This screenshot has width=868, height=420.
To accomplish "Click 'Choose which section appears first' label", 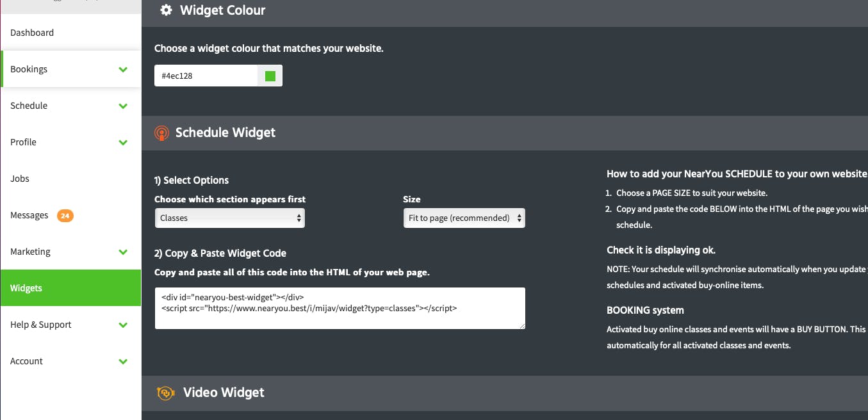I will [x=230, y=199].
